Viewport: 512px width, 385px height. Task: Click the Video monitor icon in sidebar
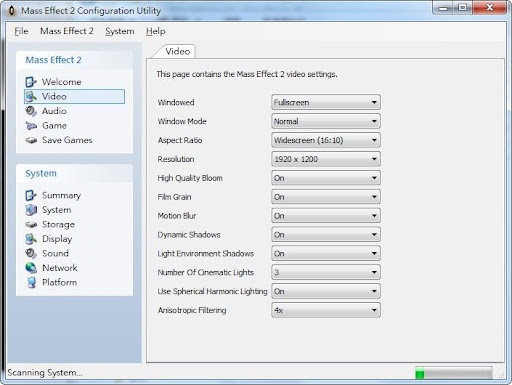(x=31, y=97)
